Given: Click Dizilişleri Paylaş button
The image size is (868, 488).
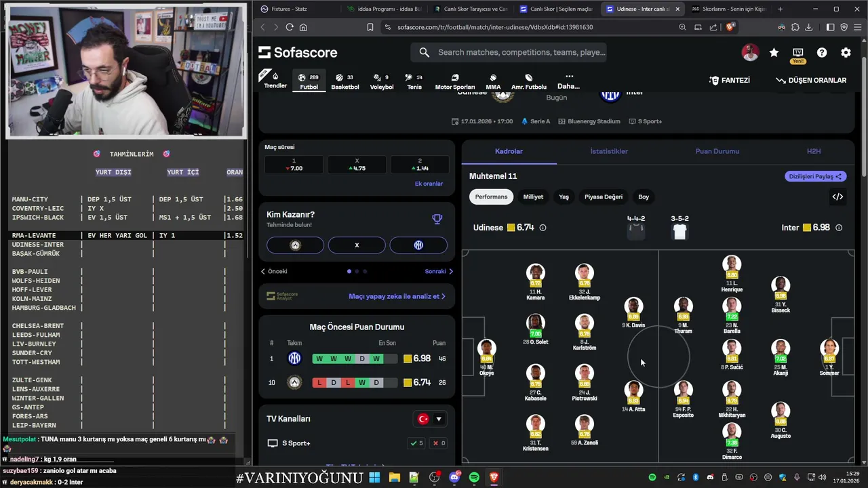Looking at the screenshot, I should point(815,176).
